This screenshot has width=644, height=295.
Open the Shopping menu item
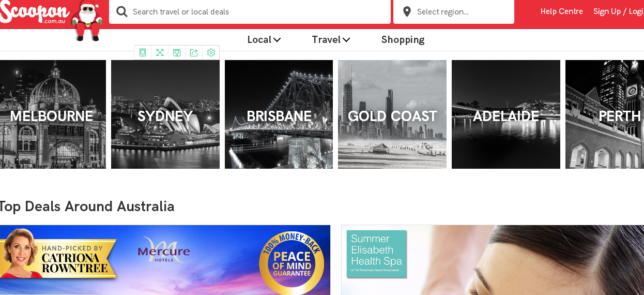tap(403, 40)
